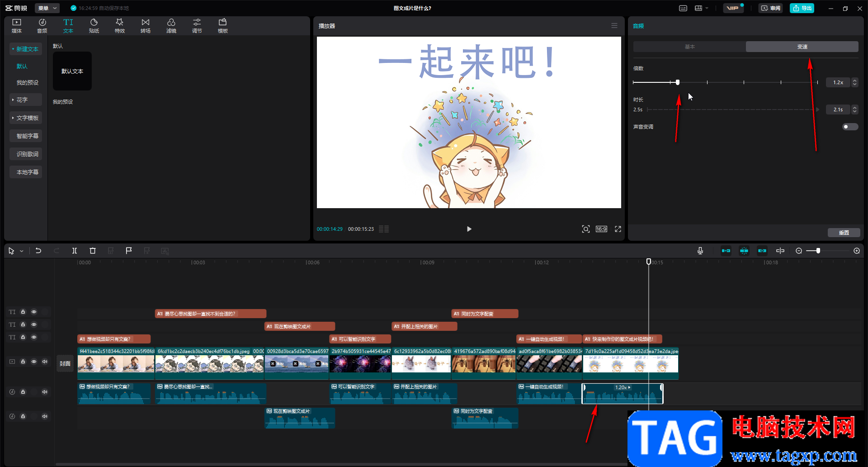Screen dimensions: 868x467
Task: Open the player panel hamburger menu
Action: 614,26
